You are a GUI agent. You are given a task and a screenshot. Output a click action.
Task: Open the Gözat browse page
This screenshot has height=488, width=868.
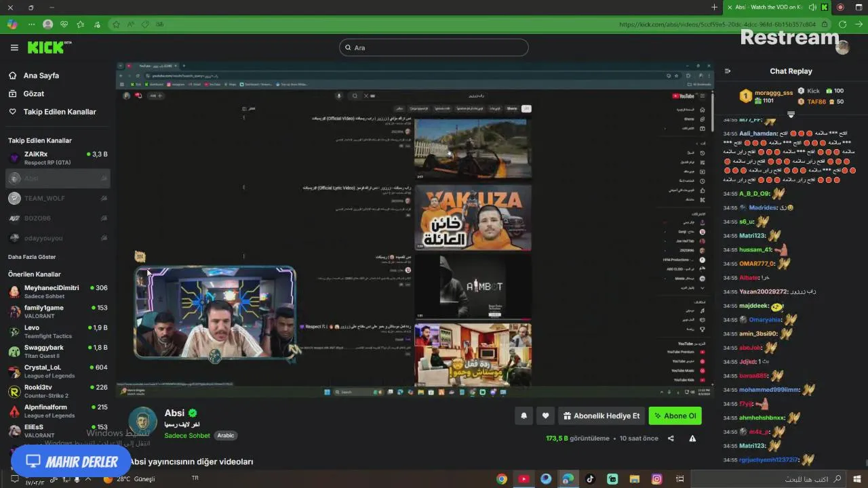coord(34,94)
